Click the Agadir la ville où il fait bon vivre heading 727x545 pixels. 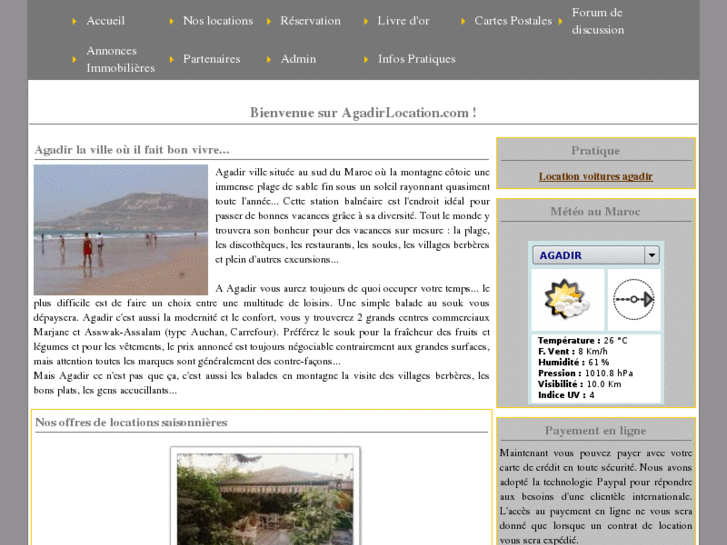pos(132,150)
